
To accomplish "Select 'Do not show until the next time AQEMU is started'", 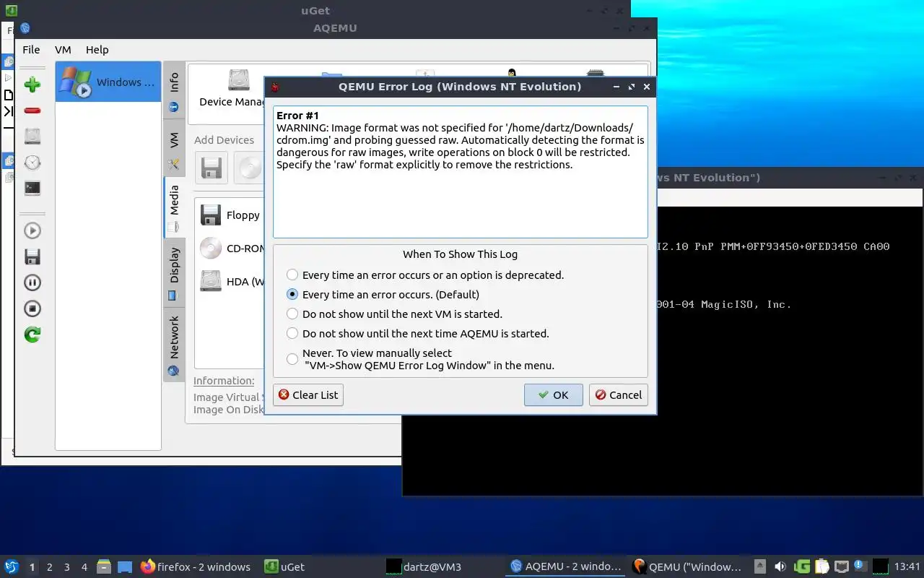I will coord(418,334).
